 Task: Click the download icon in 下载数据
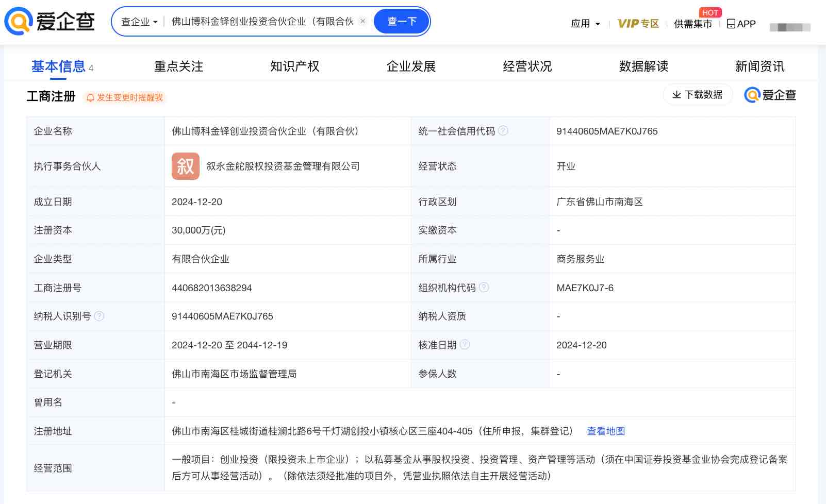[x=675, y=95]
